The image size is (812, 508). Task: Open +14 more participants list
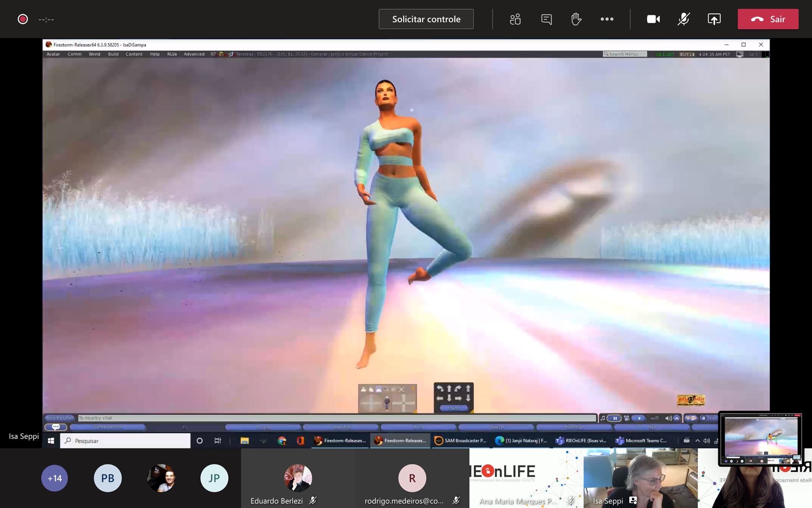coord(54,478)
